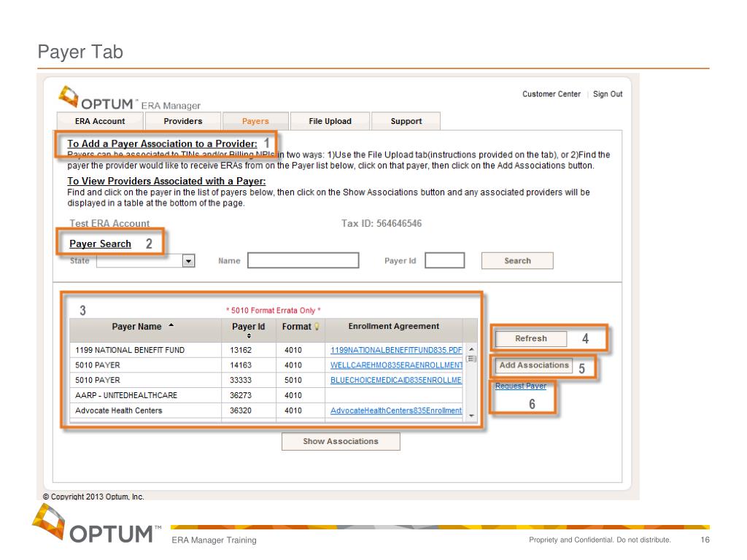This screenshot has height=560, width=747.
Task: Click Tax ID: 564646546 text
Action: tap(381, 223)
